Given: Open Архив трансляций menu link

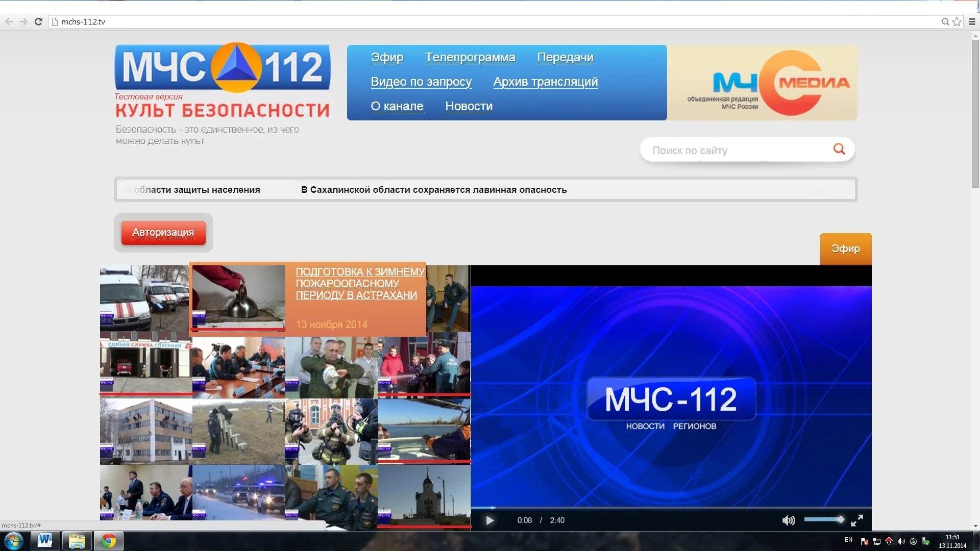Looking at the screenshot, I should pyautogui.click(x=546, y=82).
